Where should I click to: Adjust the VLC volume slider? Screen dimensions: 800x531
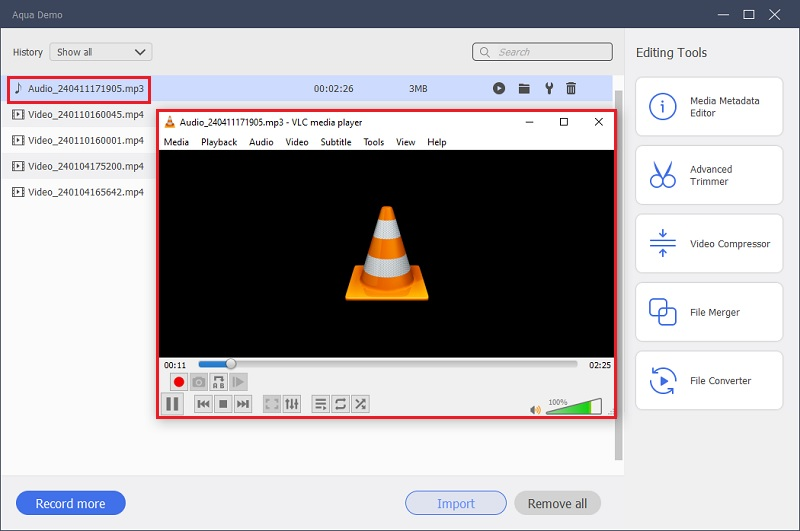(x=574, y=407)
